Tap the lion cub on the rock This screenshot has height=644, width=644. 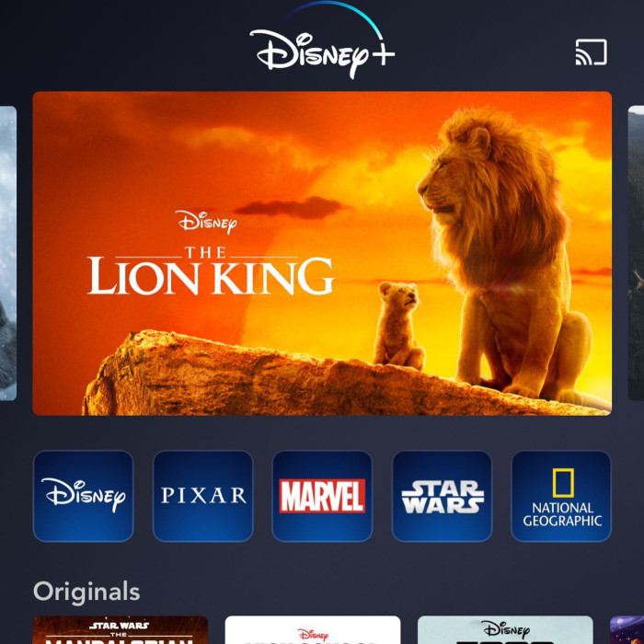click(x=398, y=326)
